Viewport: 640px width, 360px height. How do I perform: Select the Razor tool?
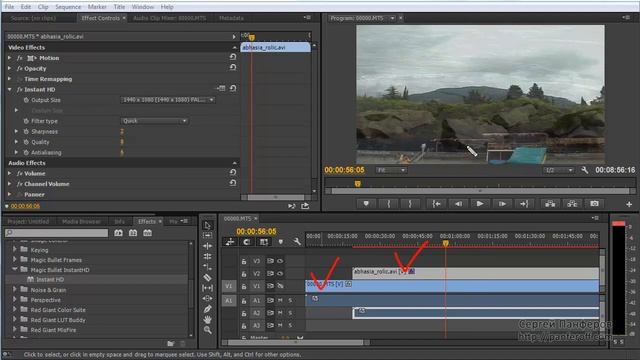pyautogui.click(x=207, y=278)
